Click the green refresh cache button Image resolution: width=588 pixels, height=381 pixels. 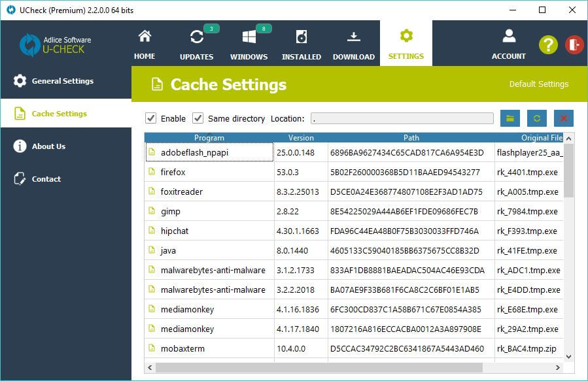[536, 118]
